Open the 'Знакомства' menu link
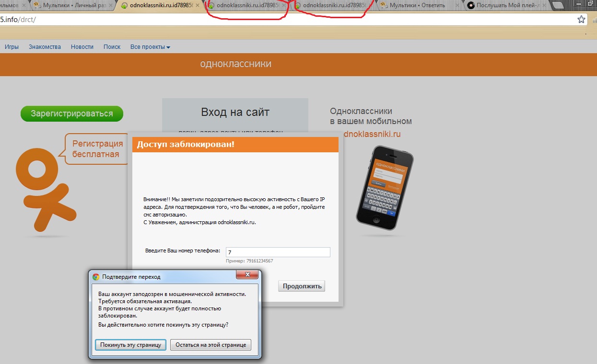 point(45,47)
